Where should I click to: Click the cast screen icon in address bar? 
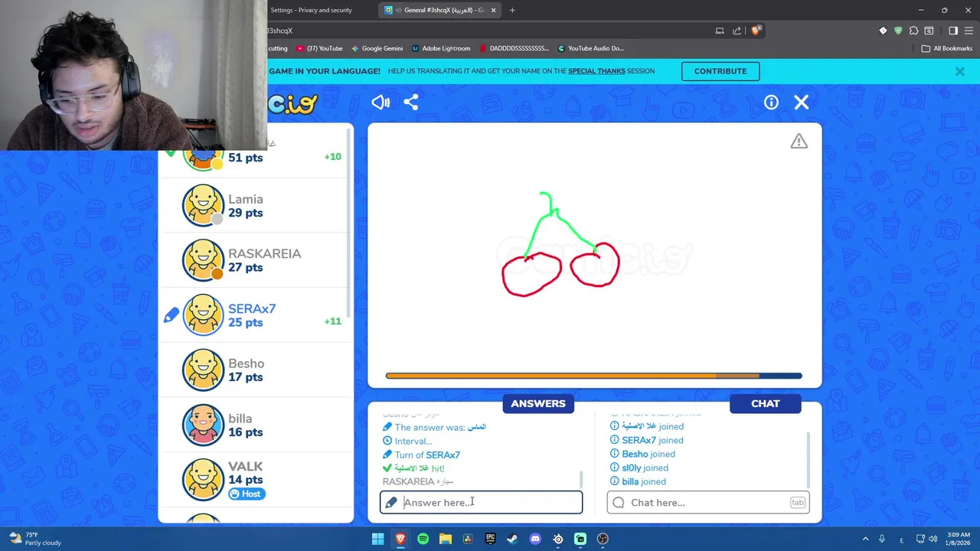pos(720,31)
